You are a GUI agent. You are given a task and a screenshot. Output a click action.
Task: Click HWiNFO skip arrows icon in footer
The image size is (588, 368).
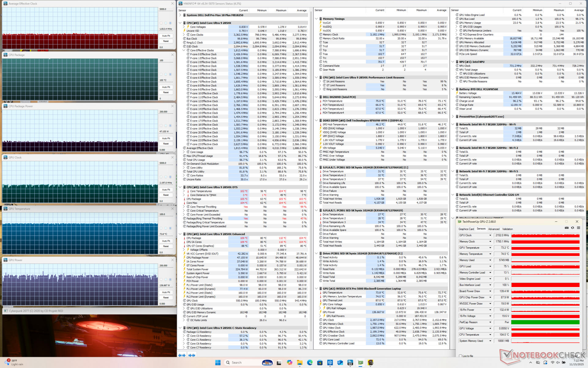[192, 355]
